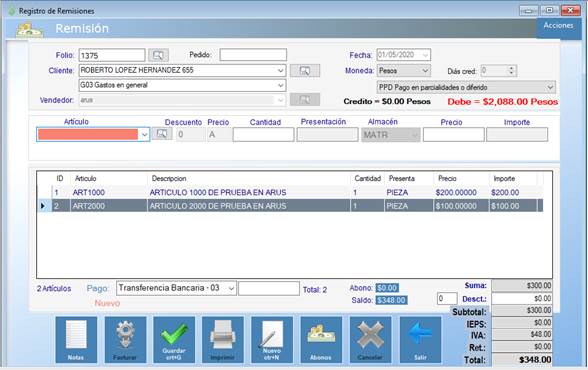Screen dimensions: 588x370
Task: Click the payment reference field beside Pago
Action: pyautogui.click(x=269, y=288)
